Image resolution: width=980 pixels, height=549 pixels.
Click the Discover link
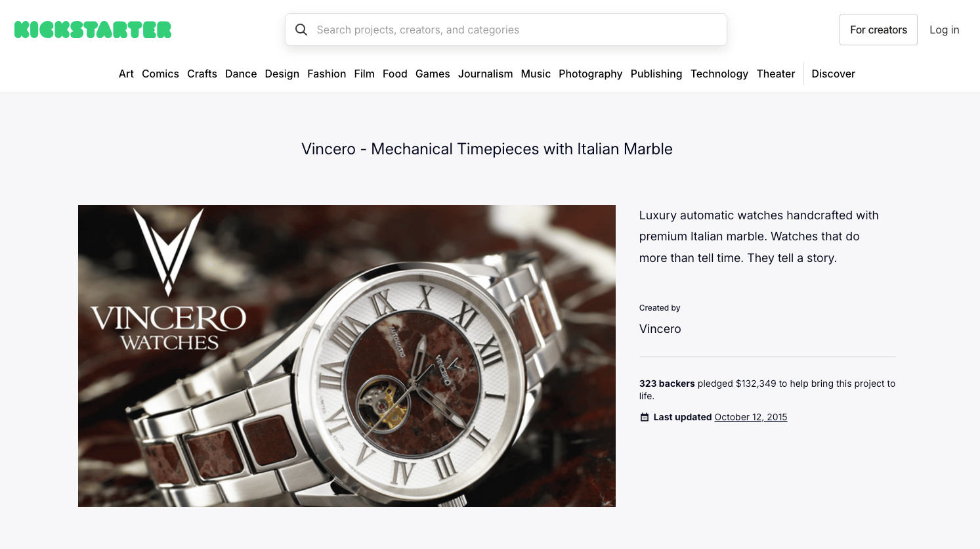pos(833,74)
